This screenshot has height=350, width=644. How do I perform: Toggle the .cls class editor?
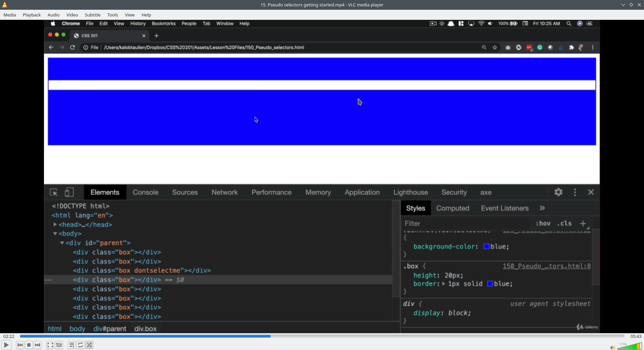[565, 223]
